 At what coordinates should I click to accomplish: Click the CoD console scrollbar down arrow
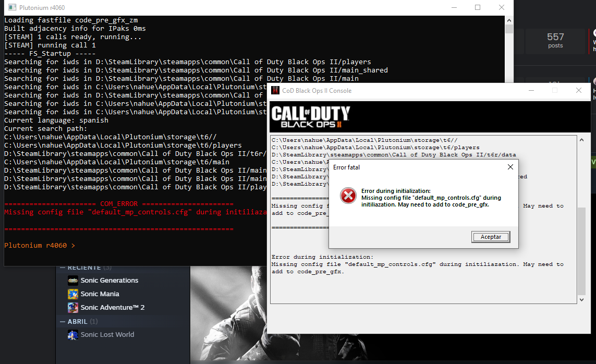[x=581, y=300]
